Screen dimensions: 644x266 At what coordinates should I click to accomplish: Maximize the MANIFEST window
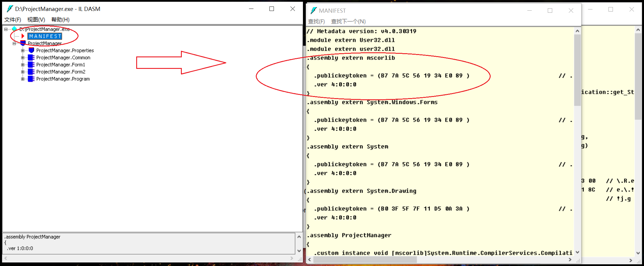click(x=550, y=11)
